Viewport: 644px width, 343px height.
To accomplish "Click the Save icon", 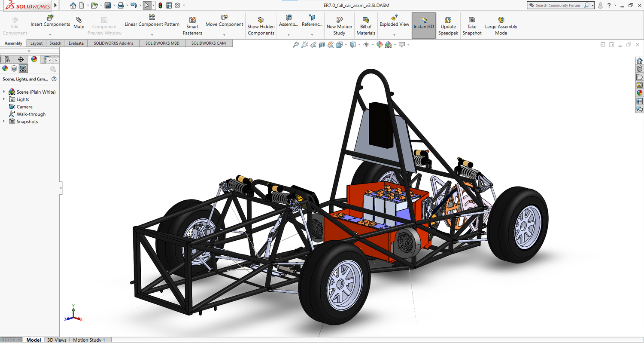I will point(107,5).
